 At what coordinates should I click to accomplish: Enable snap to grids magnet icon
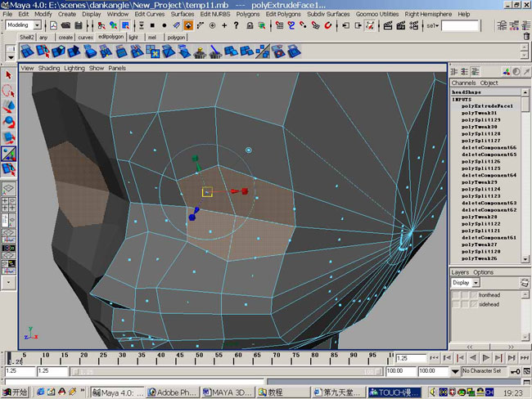(280, 25)
